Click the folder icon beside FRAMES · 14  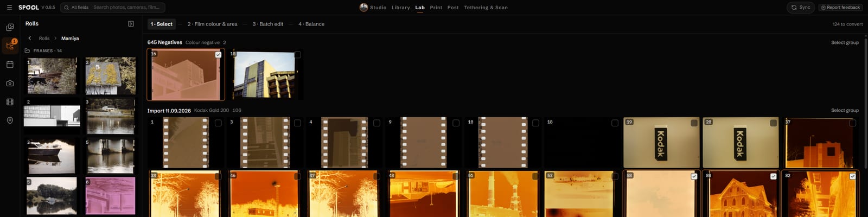pos(27,50)
